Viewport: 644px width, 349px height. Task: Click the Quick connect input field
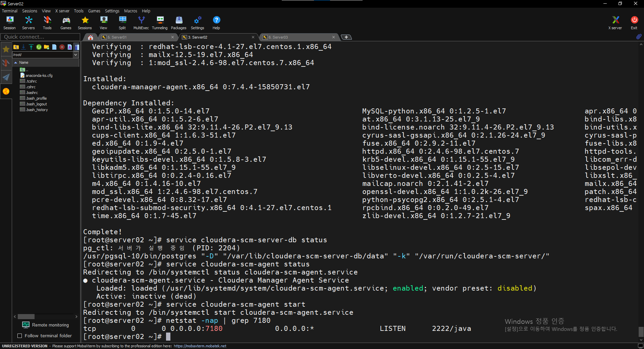40,37
